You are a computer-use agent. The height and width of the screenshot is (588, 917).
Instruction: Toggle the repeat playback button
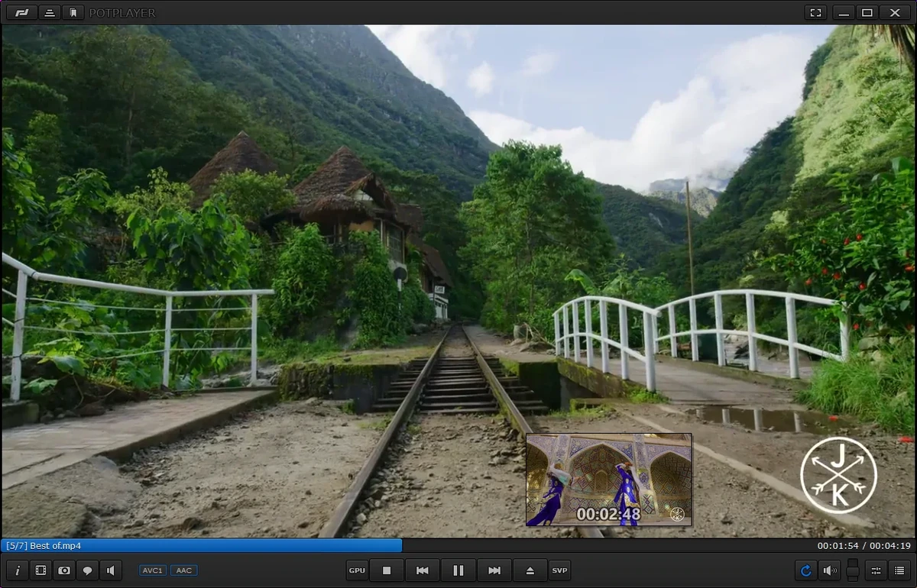point(805,570)
